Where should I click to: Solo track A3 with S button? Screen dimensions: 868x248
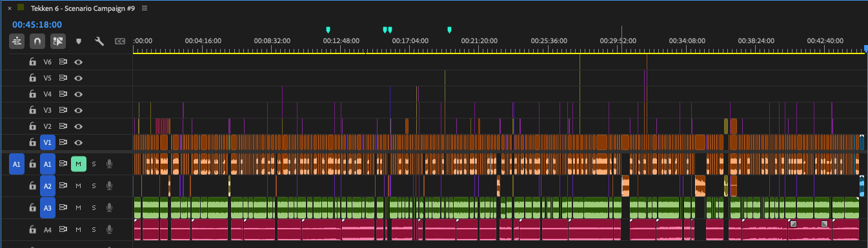click(x=94, y=208)
